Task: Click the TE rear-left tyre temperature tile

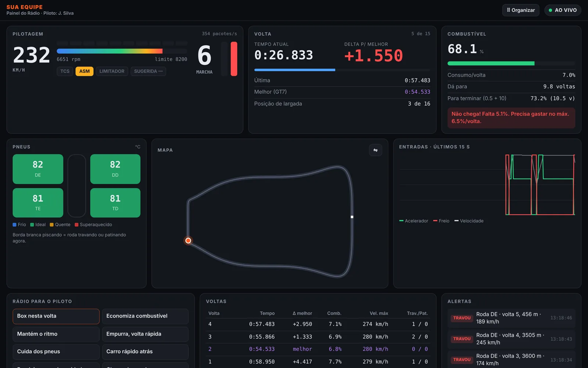Action: tap(38, 203)
